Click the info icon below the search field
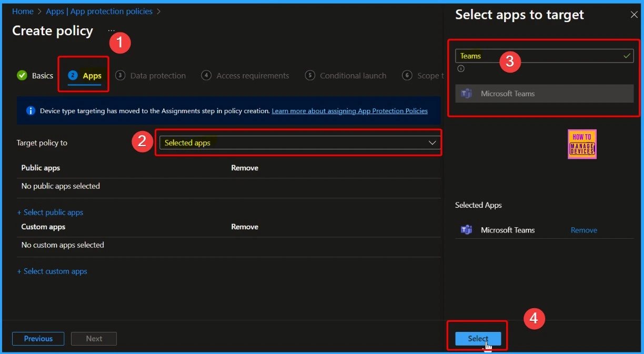The width and height of the screenshot is (644, 354). pos(461,68)
